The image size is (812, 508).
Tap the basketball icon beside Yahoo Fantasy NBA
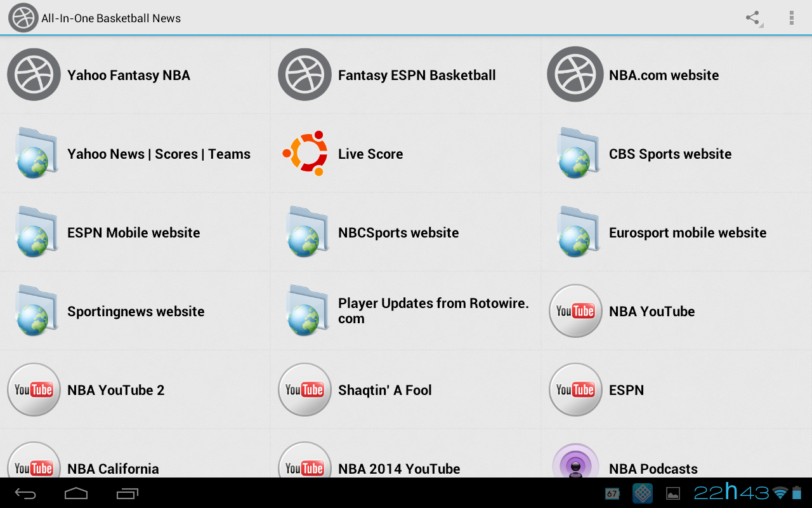click(34, 75)
